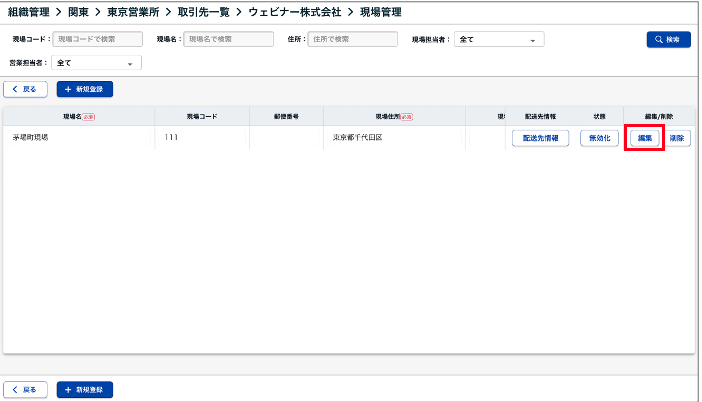Click the top 新規登録 button
Image resolution: width=702 pixels, height=402 pixels.
tap(86, 89)
